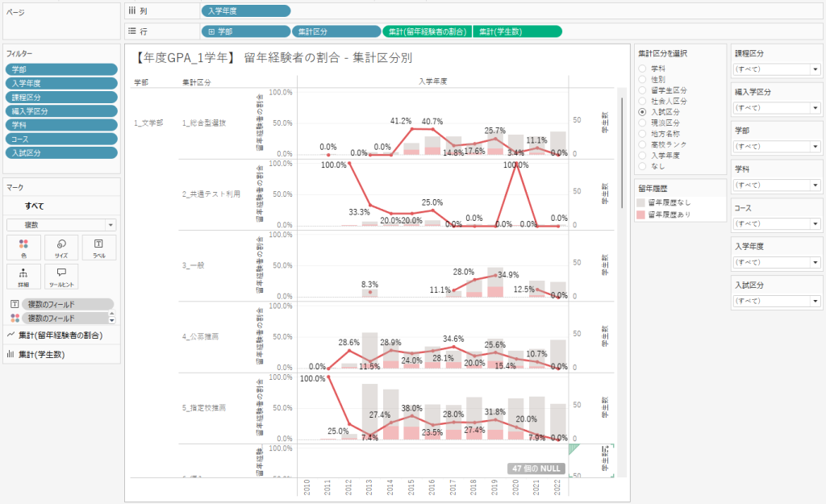Open the 色 (Color) marks card
Image resolution: width=826 pixels, height=504 pixels.
click(x=23, y=247)
